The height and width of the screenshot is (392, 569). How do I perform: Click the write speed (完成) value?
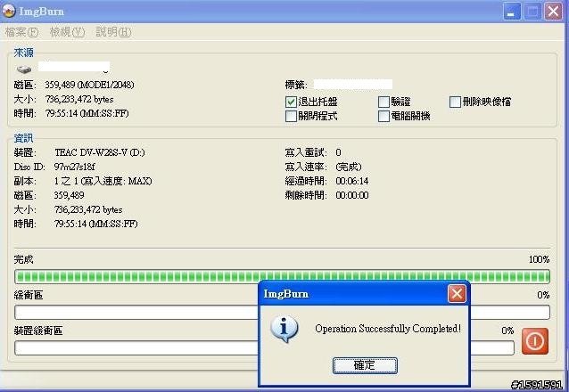349,167
